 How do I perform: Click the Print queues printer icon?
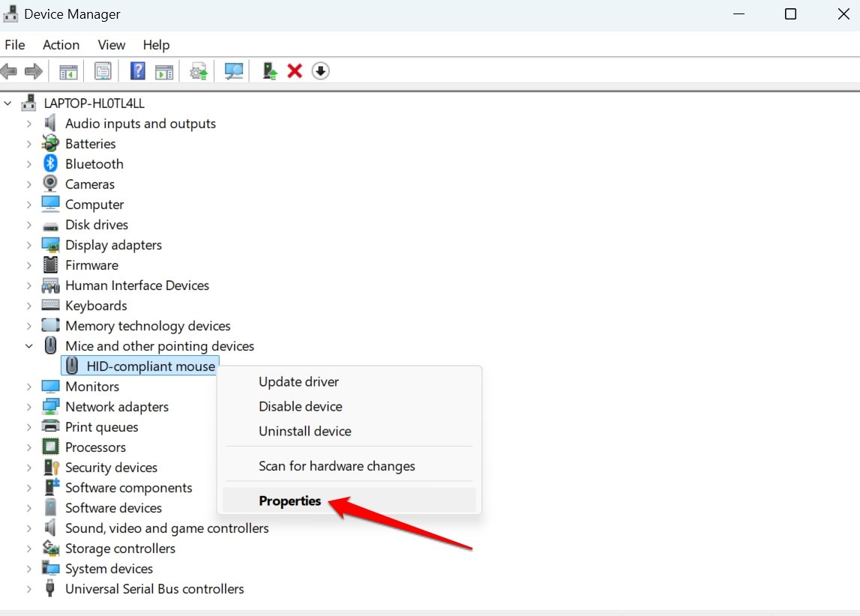pos(50,426)
